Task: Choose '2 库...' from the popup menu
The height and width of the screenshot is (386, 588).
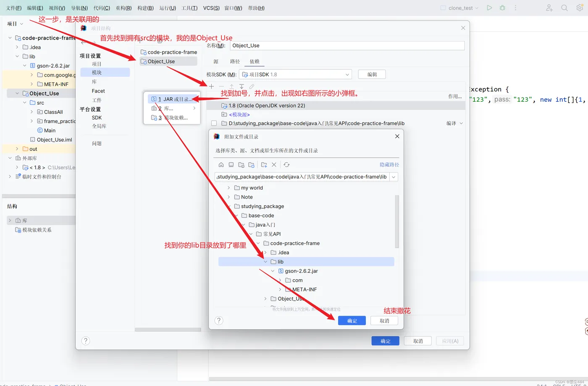Action: point(172,108)
